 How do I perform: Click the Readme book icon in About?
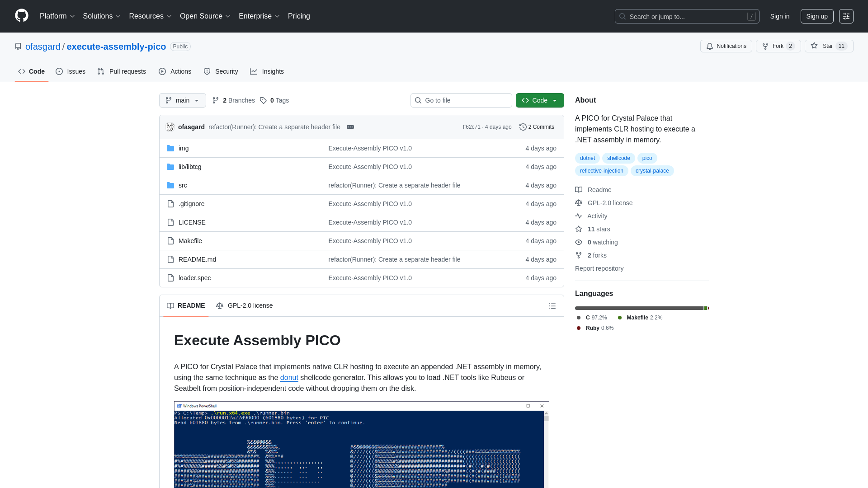[x=579, y=190]
